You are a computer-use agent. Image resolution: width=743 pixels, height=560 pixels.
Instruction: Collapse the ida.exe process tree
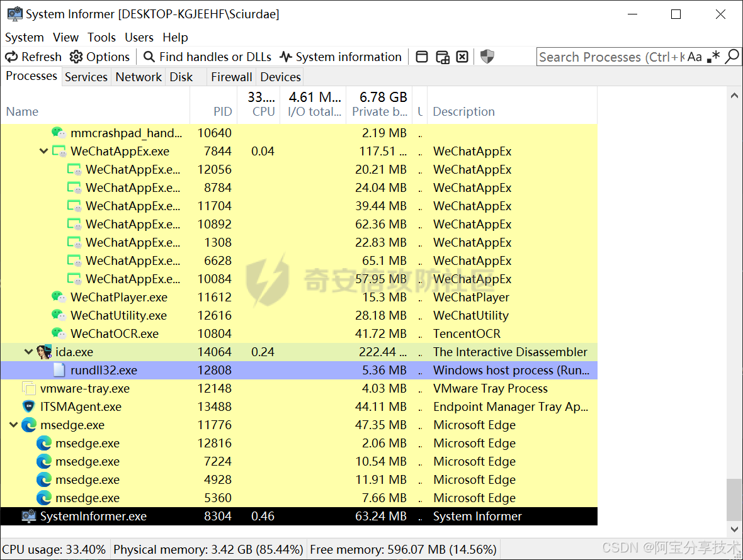28,352
